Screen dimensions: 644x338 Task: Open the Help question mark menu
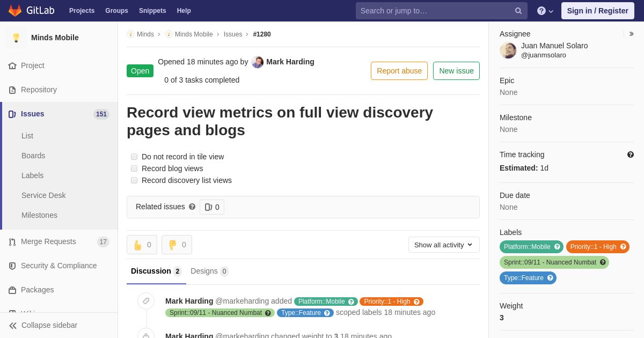[x=545, y=11]
